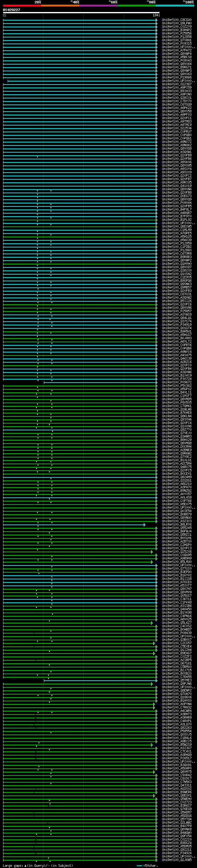This screenshot has height=868, width=197.
Task: Select the UniRef100_P09672 label
Action: 176,382
